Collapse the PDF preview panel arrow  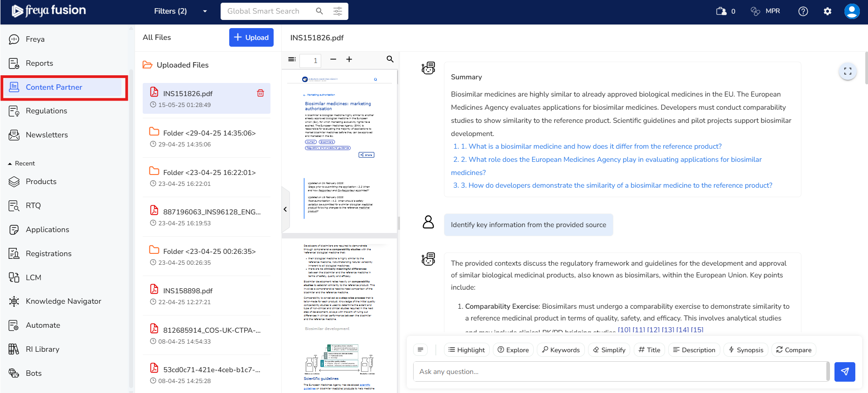285,209
